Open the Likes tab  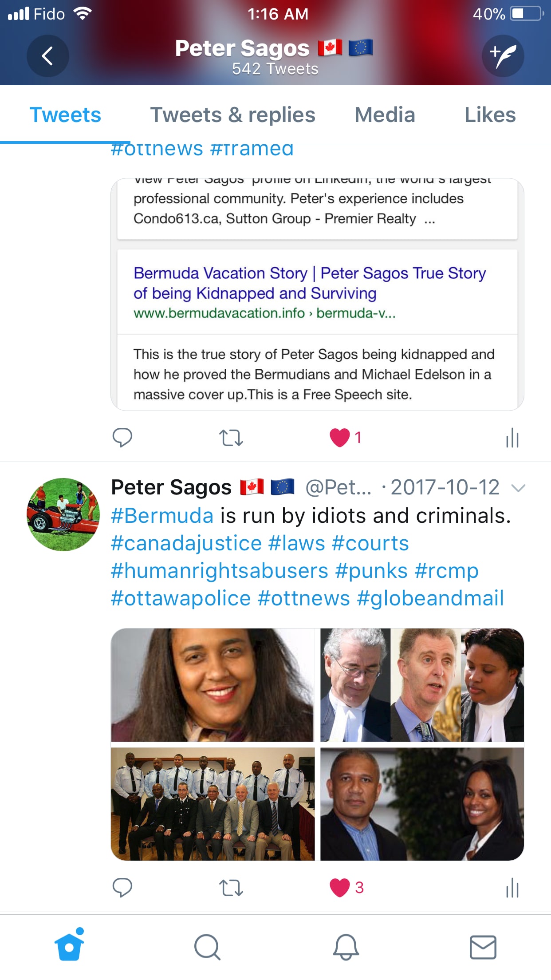pos(490,115)
